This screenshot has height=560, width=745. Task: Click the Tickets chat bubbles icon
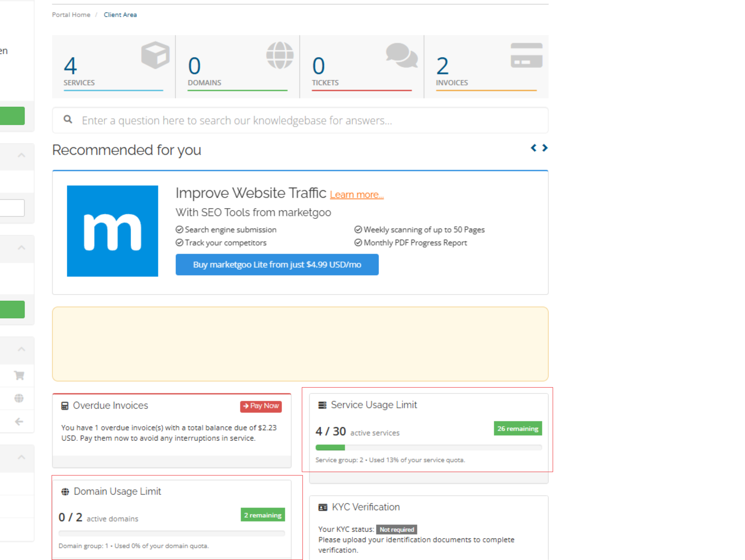click(x=401, y=55)
